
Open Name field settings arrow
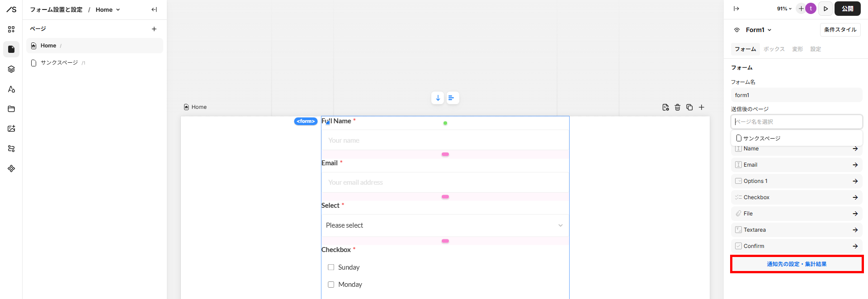pyautogui.click(x=855, y=149)
